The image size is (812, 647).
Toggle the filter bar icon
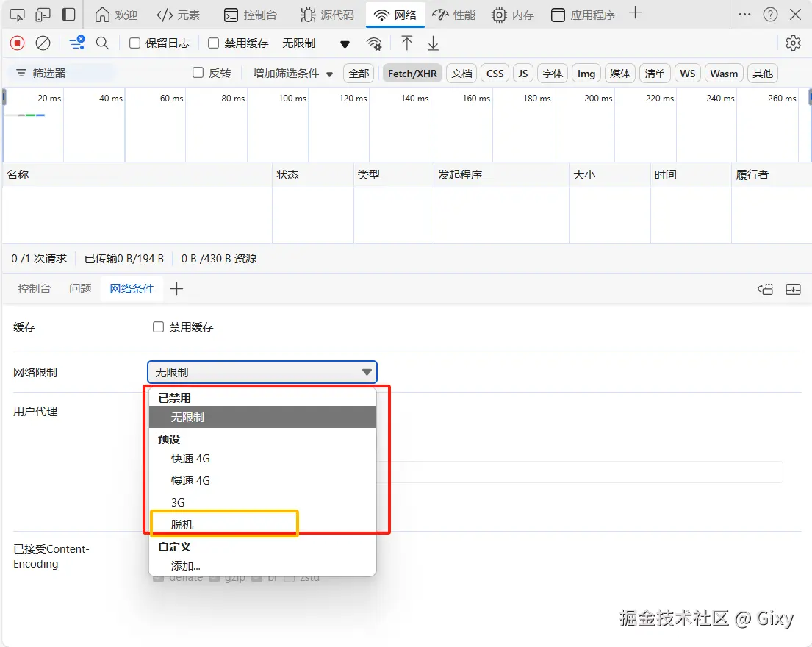(77, 43)
